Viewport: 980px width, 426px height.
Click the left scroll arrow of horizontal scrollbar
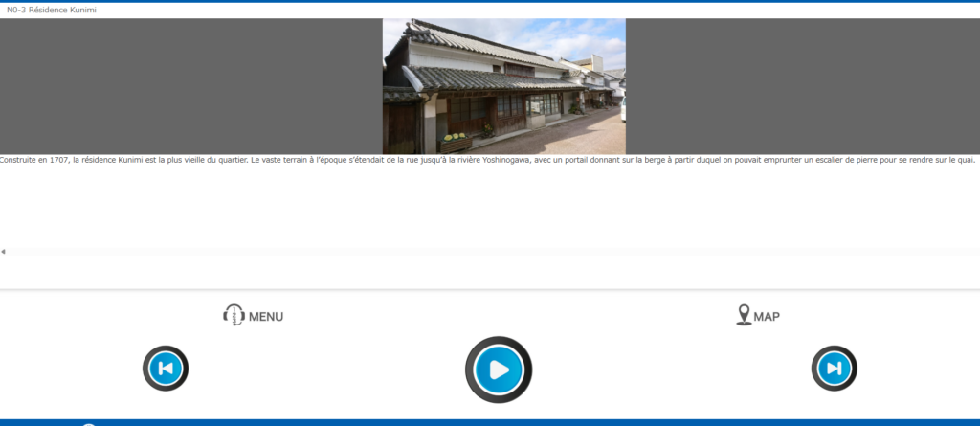coord(3,252)
